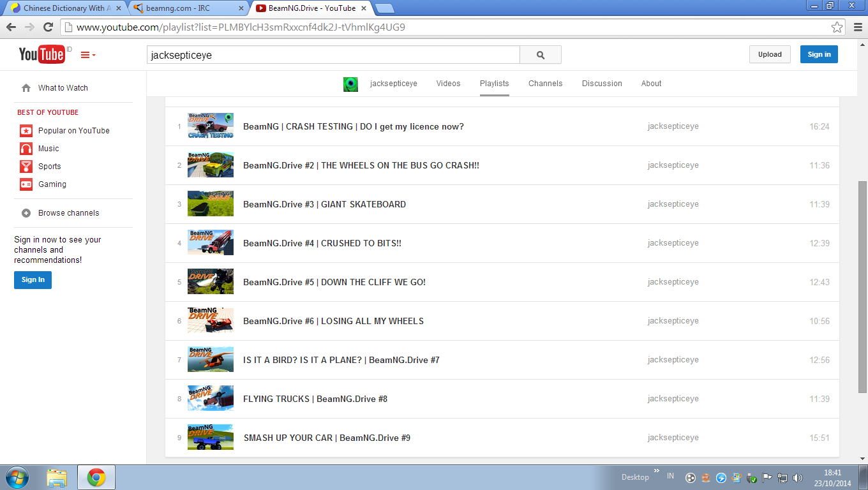The height and width of the screenshot is (490, 868).
Task: Open video #3 GIANT SKATEBOARD
Action: (x=324, y=205)
